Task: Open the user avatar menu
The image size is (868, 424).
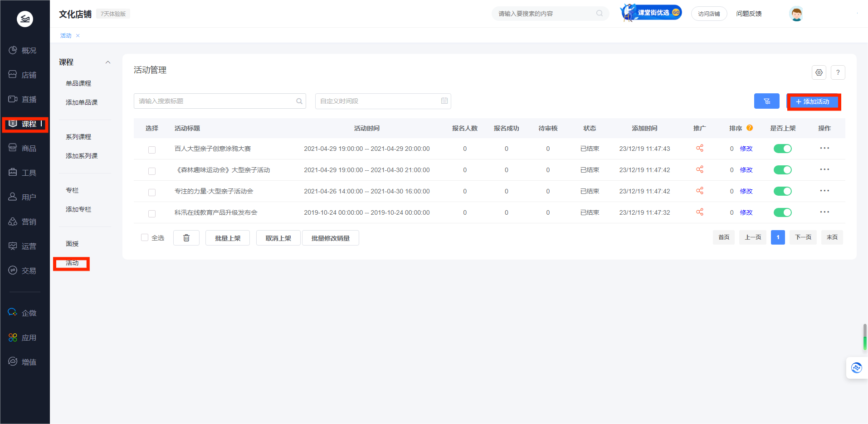Action: (796, 14)
